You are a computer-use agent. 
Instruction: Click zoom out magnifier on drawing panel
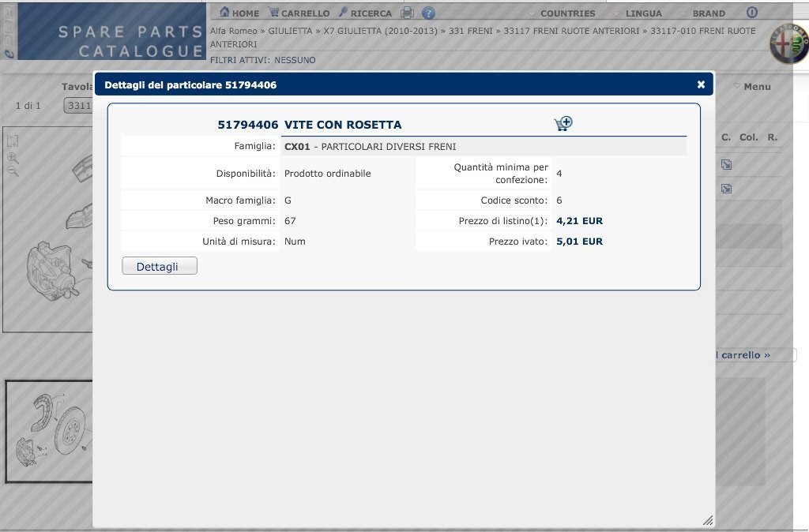pyautogui.click(x=13, y=171)
